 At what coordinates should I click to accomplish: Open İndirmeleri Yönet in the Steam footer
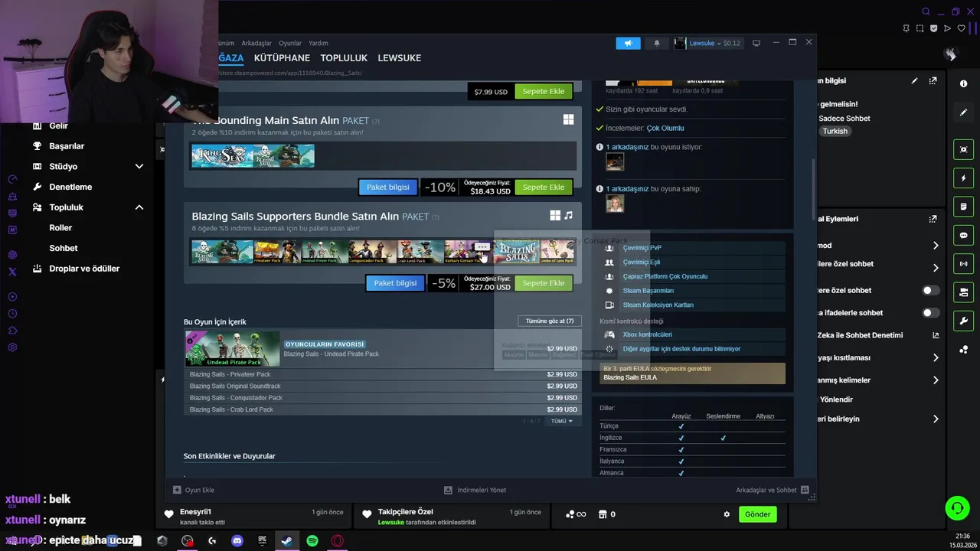[x=475, y=490]
